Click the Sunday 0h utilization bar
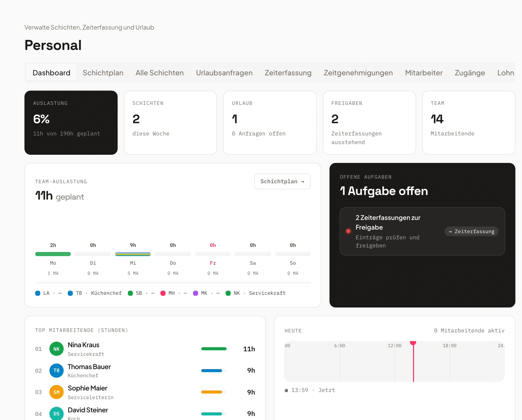 pos(293,254)
